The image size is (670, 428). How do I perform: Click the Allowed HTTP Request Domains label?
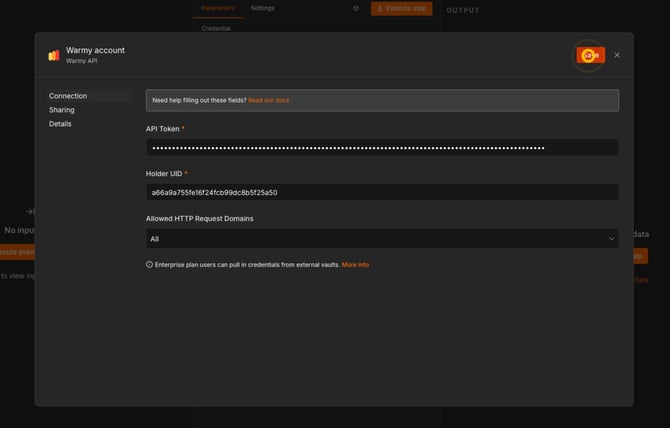[x=200, y=219]
